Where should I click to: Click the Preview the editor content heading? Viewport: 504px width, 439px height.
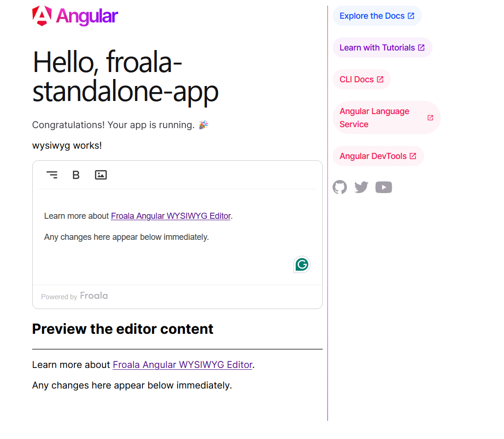(x=122, y=329)
